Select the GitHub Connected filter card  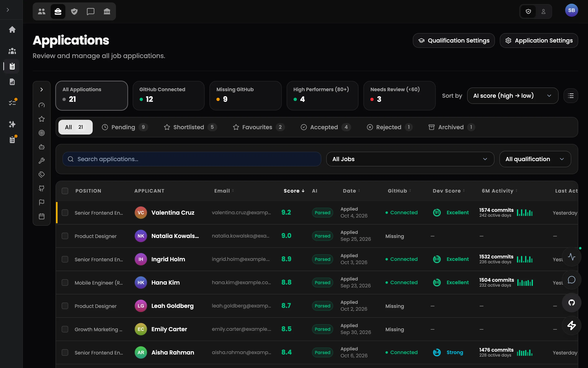click(169, 96)
